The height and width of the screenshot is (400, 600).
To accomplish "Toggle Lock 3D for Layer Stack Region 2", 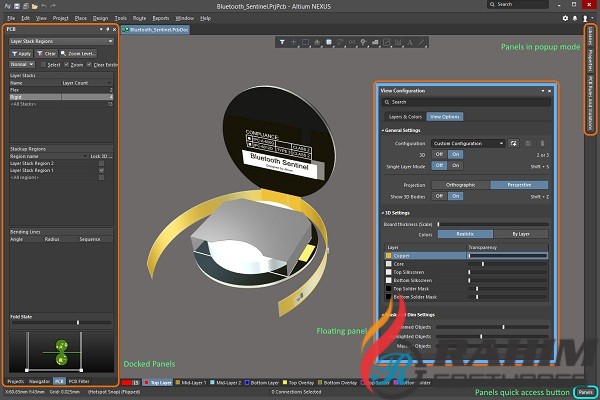I will [x=101, y=163].
